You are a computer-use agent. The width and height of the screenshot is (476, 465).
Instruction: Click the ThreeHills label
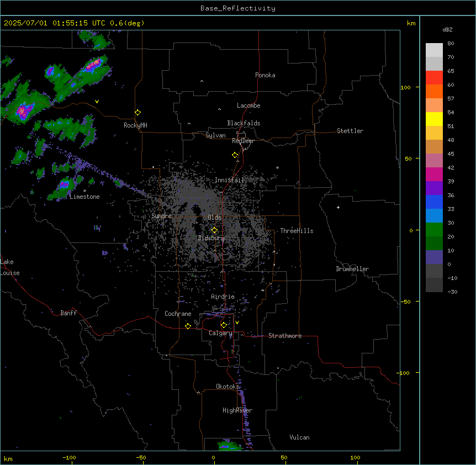pos(297,231)
